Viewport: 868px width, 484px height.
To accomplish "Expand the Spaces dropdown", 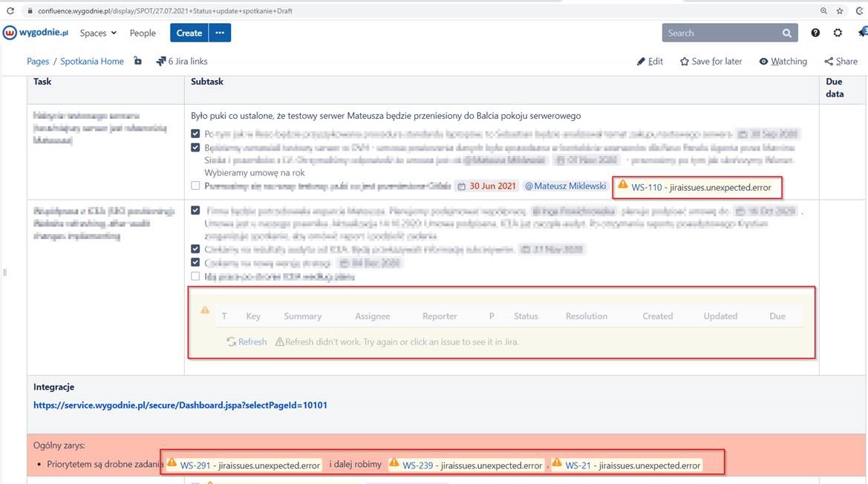I will (x=98, y=33).
